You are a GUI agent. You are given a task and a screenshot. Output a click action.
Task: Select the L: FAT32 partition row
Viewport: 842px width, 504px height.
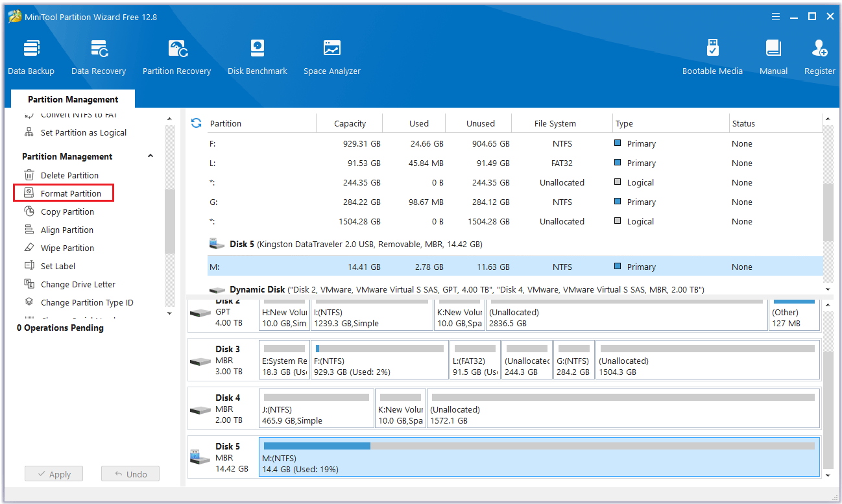pyautogui.click(x=515, y=163)
